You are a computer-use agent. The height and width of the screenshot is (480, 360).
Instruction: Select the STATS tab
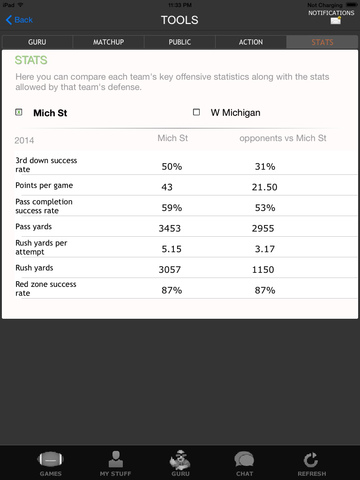(x=322, y=42)
